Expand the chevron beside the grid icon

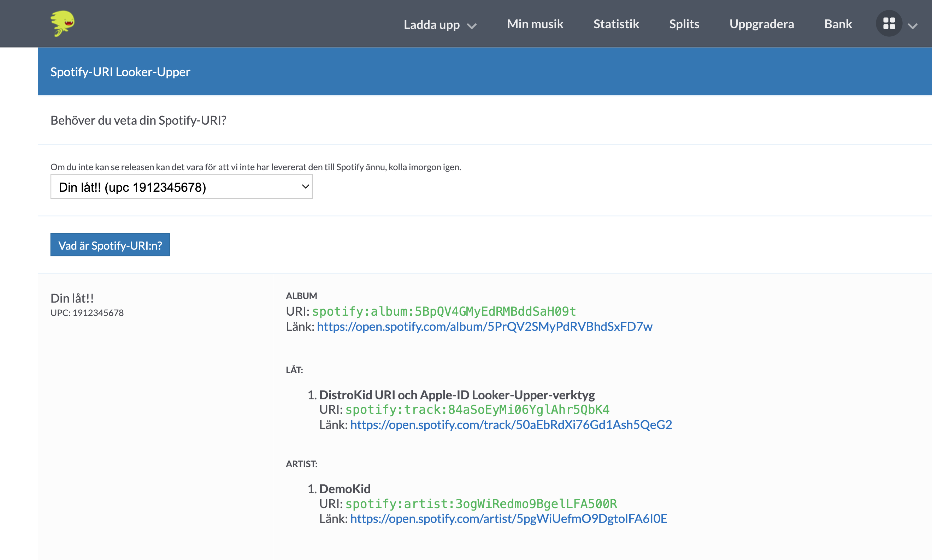click(912, 26)
